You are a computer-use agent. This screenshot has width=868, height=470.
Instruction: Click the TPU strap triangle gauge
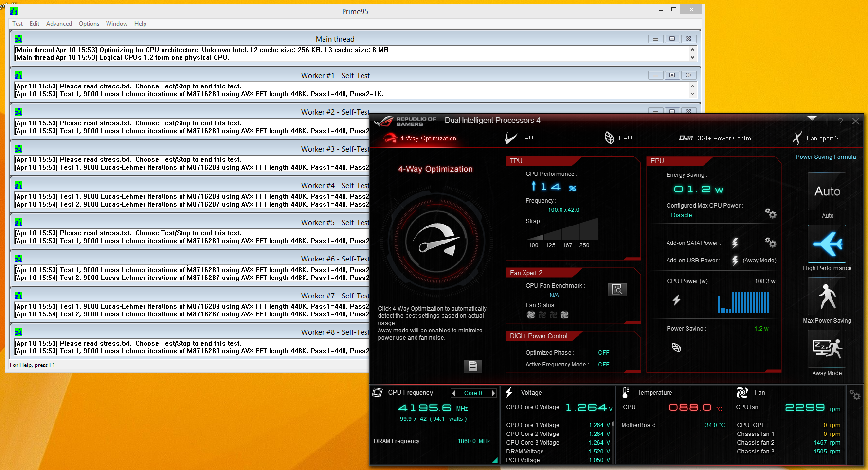562,229
